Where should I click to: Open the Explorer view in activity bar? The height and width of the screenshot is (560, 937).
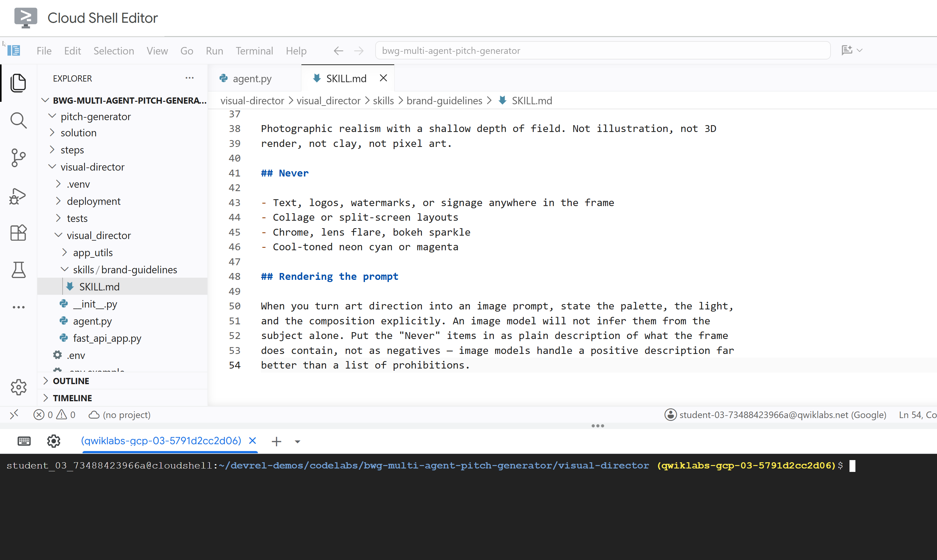[x=18, y=83]
